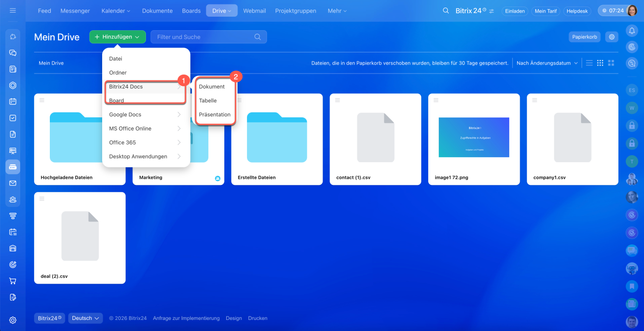This screenshot has width=644, height=331.
Task: Expand the Desktop Anwendungen submenu
Action: [x=146, y=157]
